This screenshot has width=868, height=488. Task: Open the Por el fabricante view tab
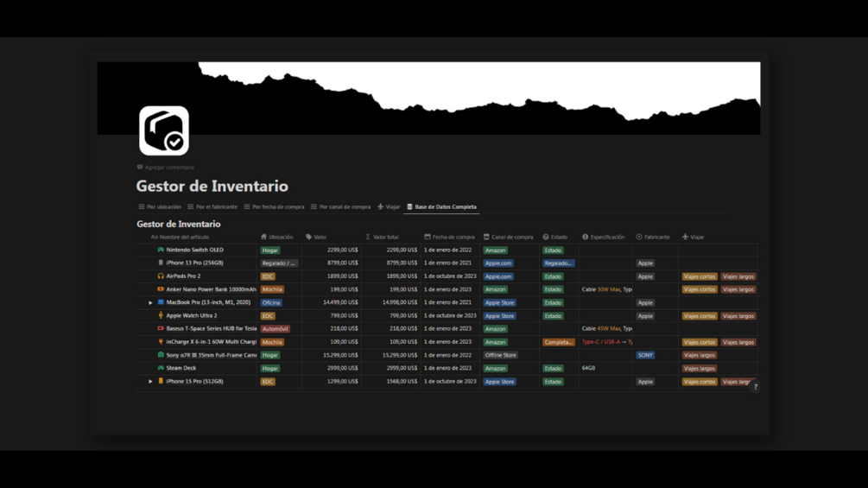coord(212,207)
